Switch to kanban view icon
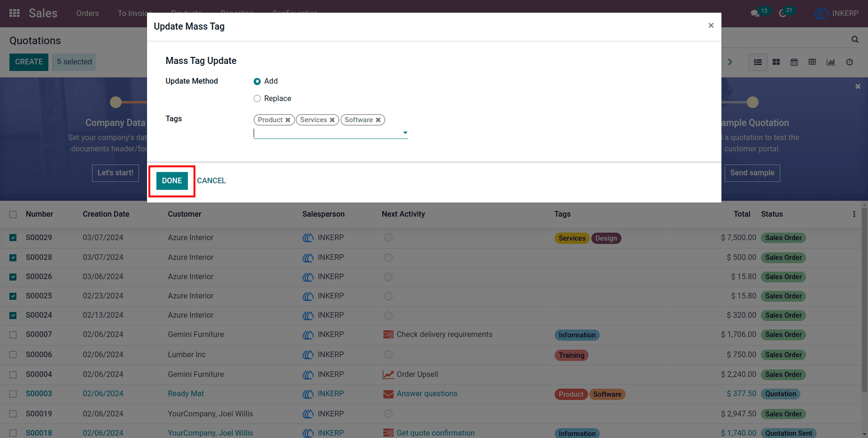 (776, 62)
